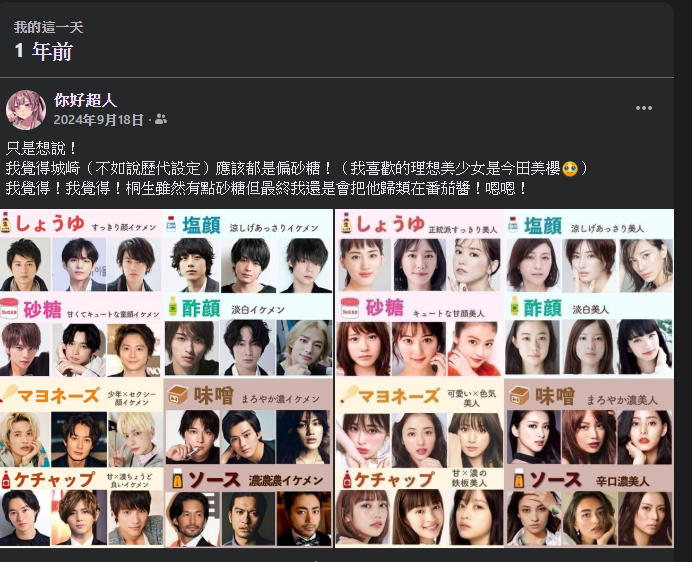Image resolution: width=692 pixels, height=562 pixels.
Task: Click the anime avatar profile picture
Action: (x=26, y=110)
